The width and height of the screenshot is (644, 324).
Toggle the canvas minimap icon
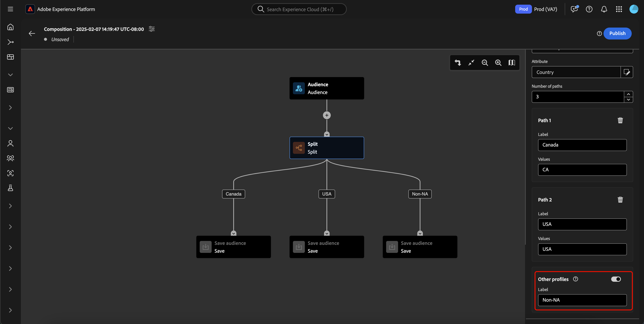tap(511, 63)
